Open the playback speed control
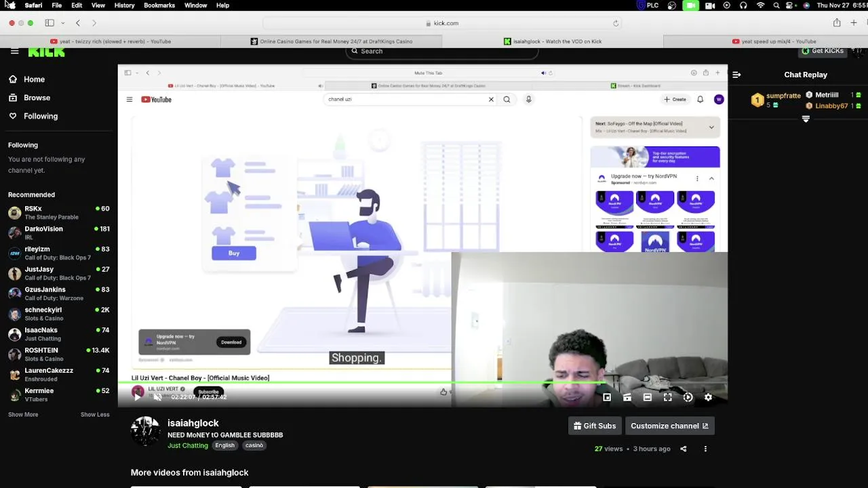The height and width of the screenshot is (488, 868). pyautogui.click(x=688, y=397)
